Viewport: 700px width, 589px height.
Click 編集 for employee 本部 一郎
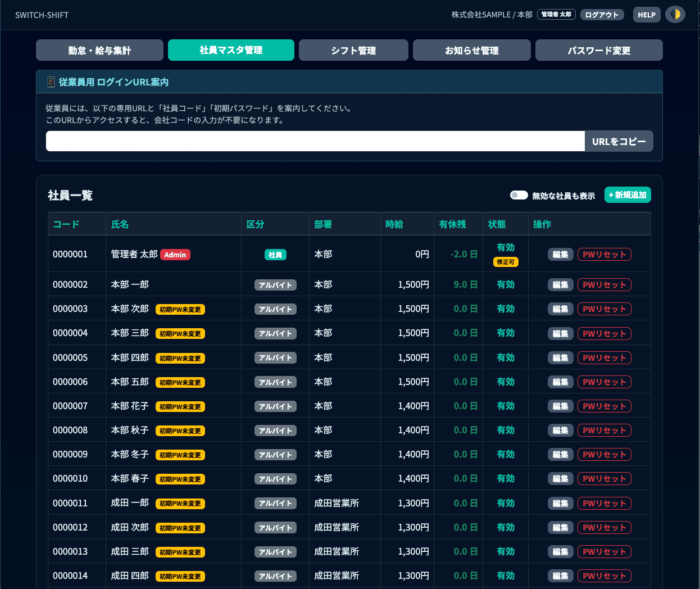point(560,284)
